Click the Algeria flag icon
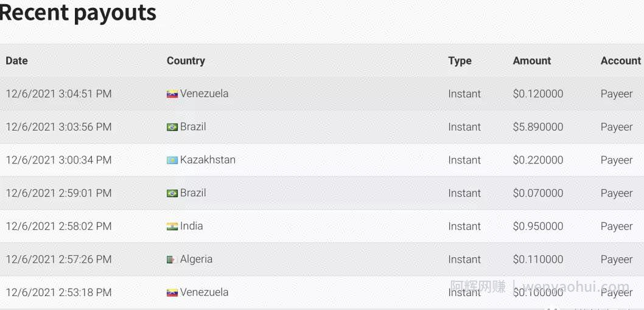The width and height of the screenshot is (644, 310). (172, 260)
